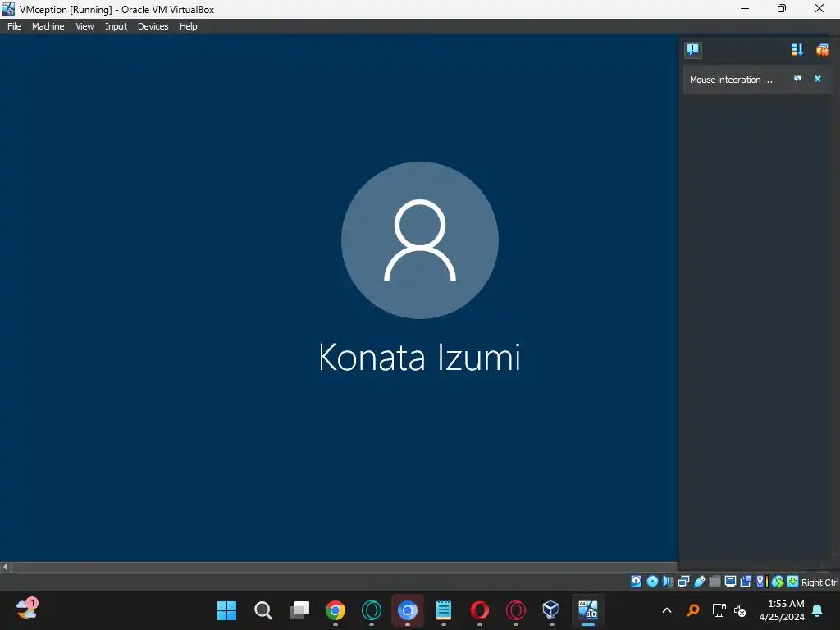The height and width of the screenshot is (630, 840).
Task: Open the highlighted Chromium taskbar icon
Action: pos(407,610)
